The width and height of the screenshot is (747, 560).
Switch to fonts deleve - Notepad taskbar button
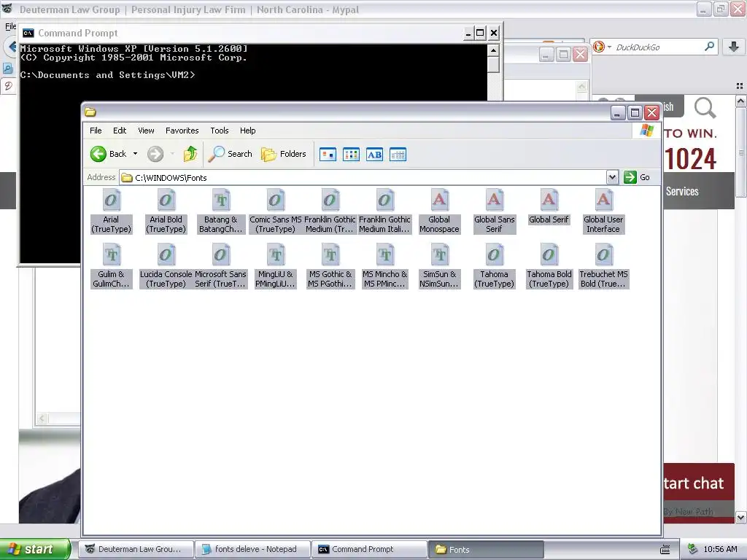pyautogui.click(x=253, y=549)
